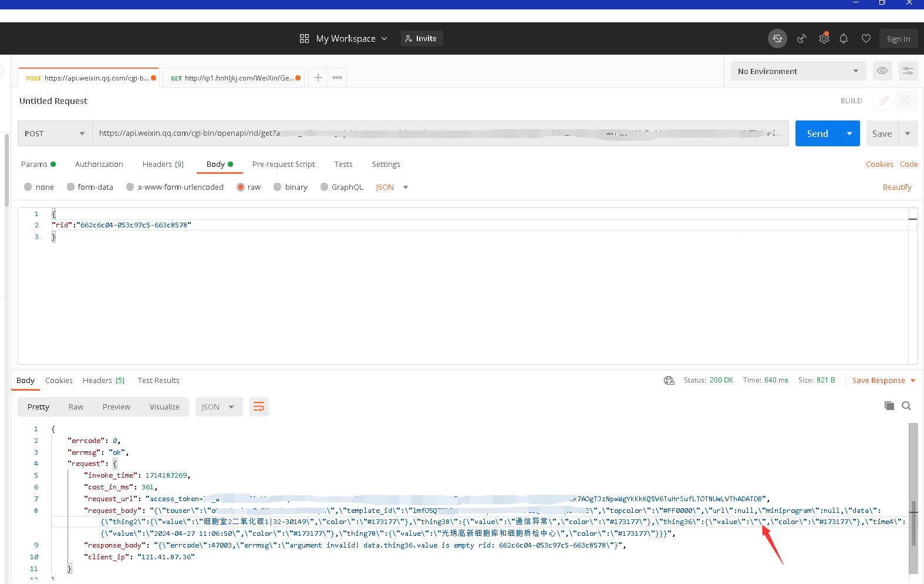924x584 pixels.
Task: Select the form-data radio option
Action: [70, 187]
